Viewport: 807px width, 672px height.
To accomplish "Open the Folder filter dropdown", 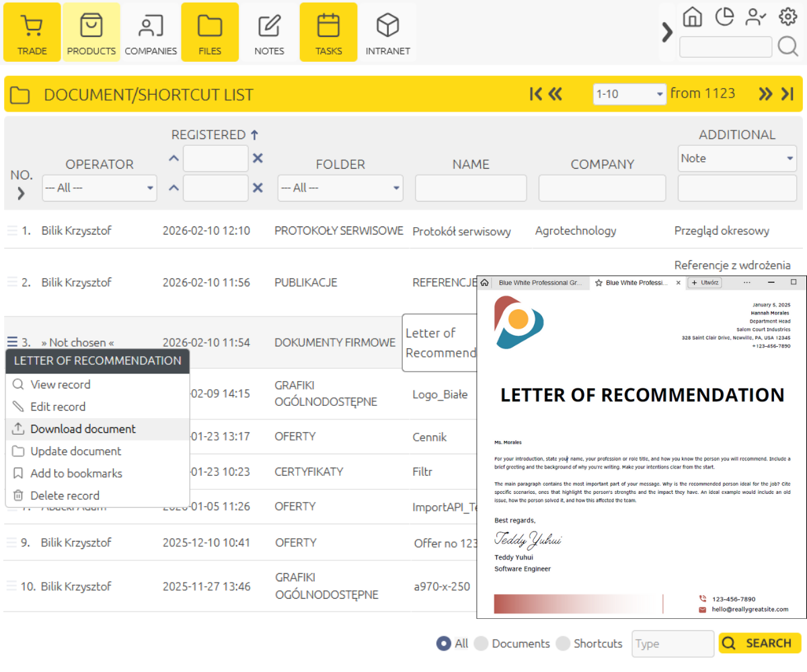I will pos(340,188).
